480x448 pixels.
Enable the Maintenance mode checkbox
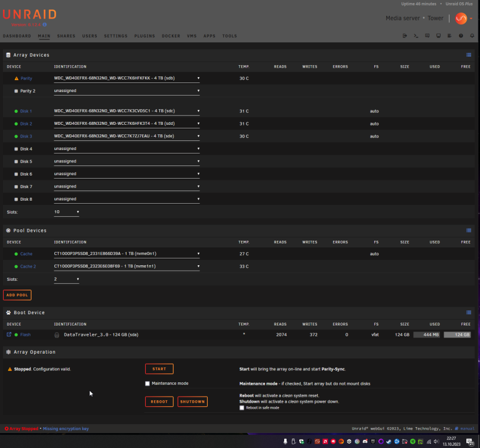[147, 383]
